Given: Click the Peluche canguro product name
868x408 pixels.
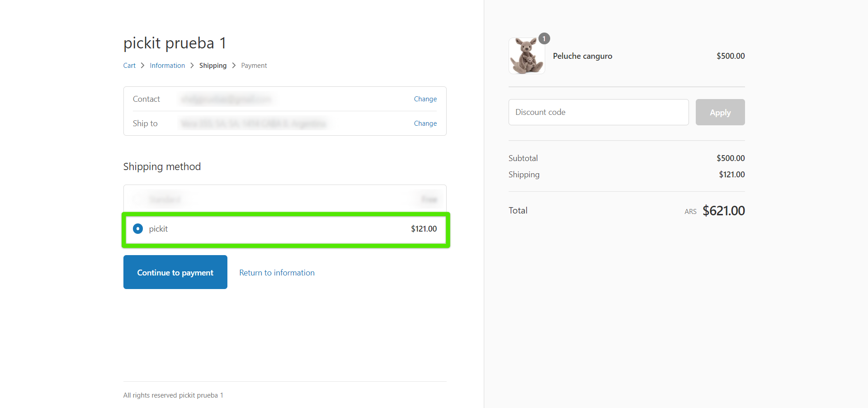Looking at the screenshot, I should point(582,56).
